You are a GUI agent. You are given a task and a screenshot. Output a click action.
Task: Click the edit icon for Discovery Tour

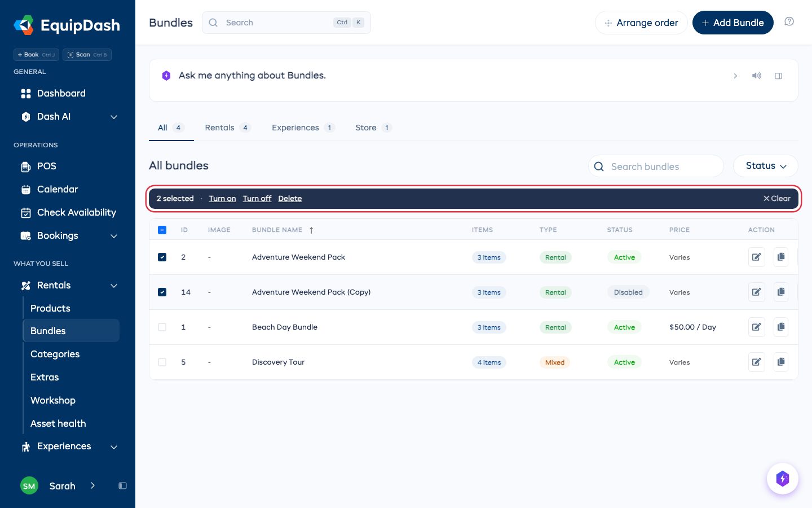[x=757, y=362]
